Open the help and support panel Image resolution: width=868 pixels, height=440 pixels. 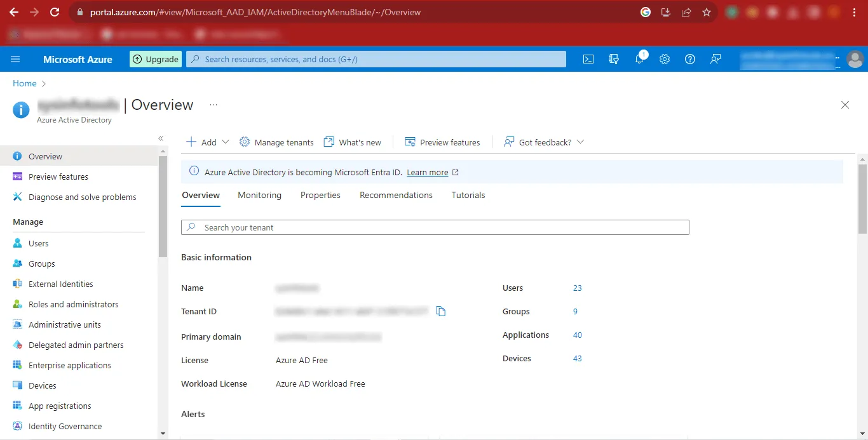click(690, 59)
